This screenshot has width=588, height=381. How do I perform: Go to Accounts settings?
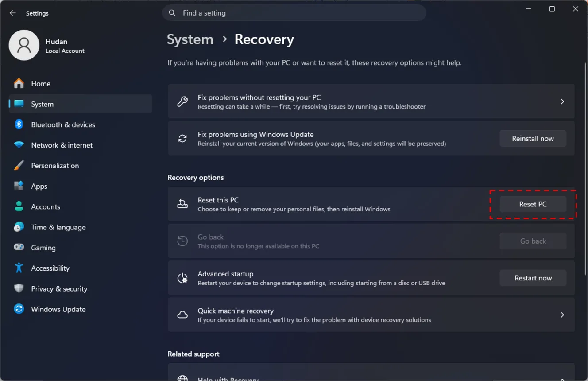81,206
